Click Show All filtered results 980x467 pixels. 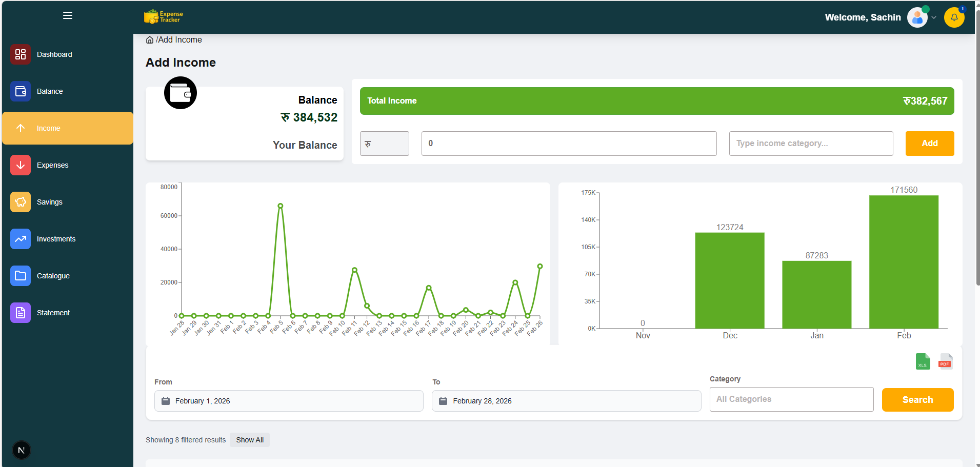[250, 440]
